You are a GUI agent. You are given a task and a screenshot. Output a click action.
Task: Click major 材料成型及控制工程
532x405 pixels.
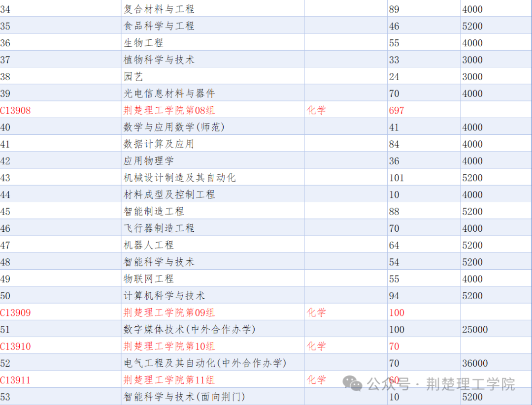[x=169, y=194]
